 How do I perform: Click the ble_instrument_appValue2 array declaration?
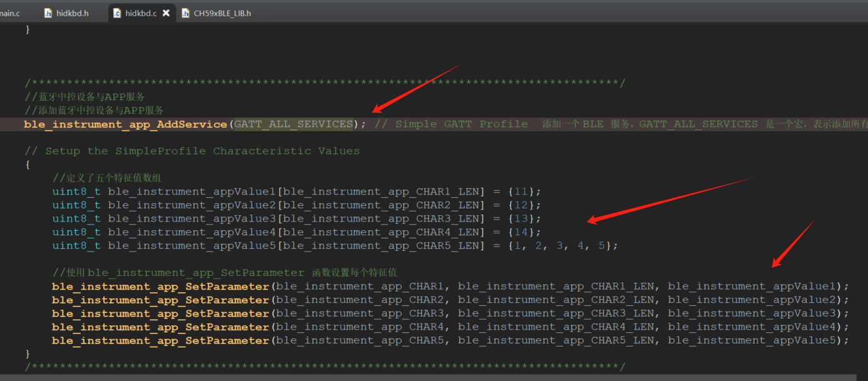pos(297,205)
